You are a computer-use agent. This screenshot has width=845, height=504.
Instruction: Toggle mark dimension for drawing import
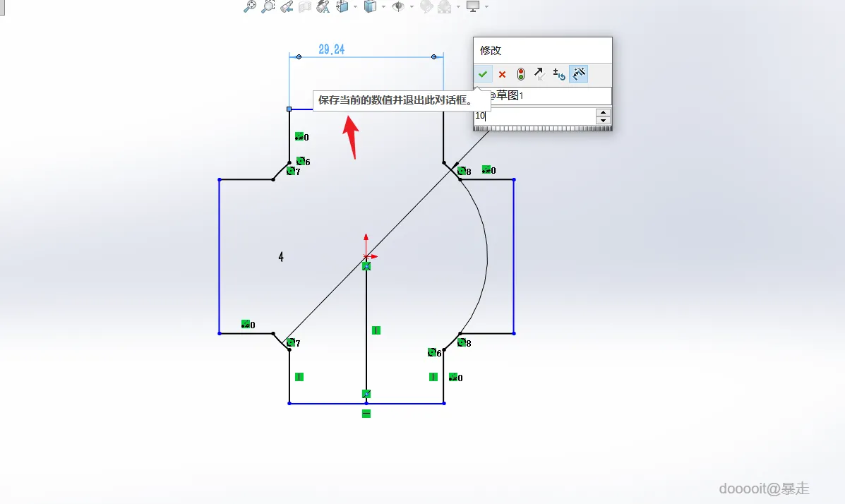coord(578,74)
